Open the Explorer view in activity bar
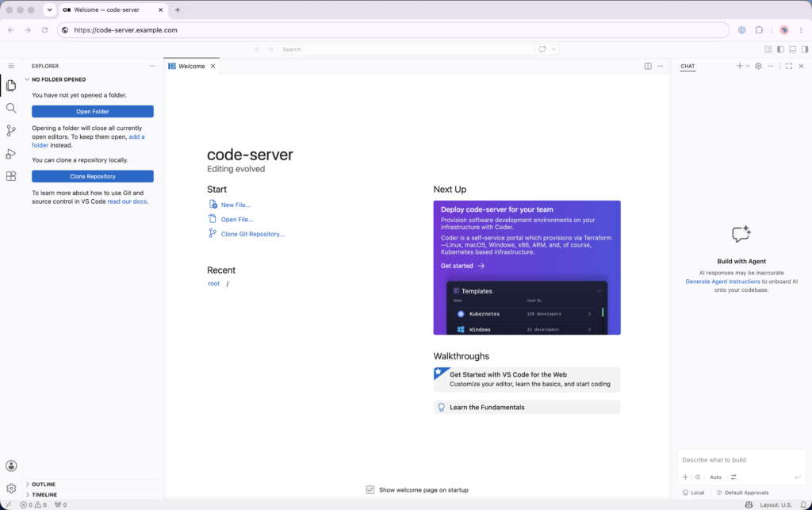812x510 pixels. 11,86
